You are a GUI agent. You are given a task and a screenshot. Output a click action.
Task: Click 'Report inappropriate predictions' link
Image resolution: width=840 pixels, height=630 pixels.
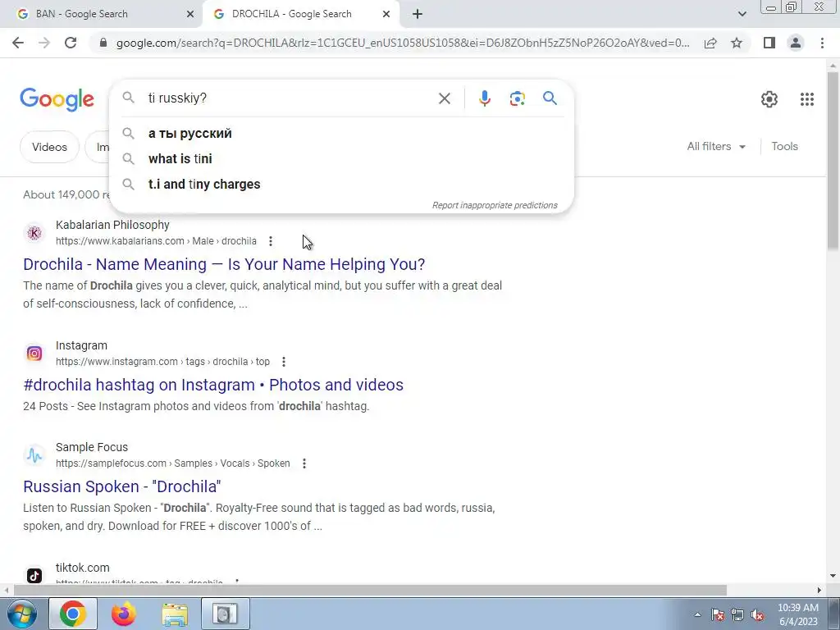pos(495,205)
